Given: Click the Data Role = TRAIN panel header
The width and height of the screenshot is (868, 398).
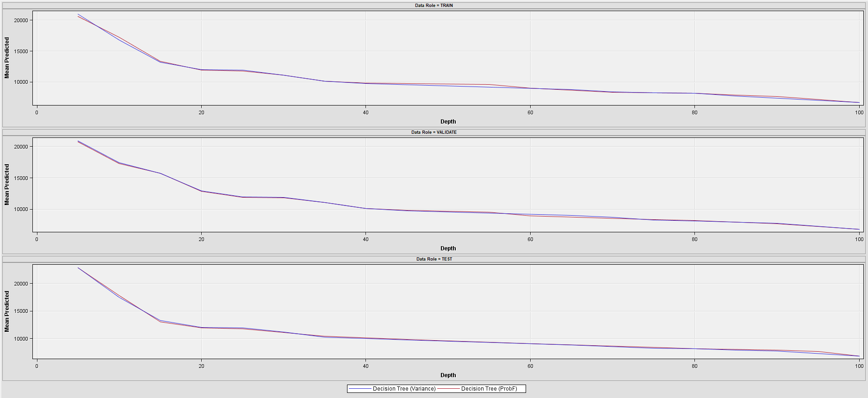Looking at the screenshot, I should (x=434, y=6).
